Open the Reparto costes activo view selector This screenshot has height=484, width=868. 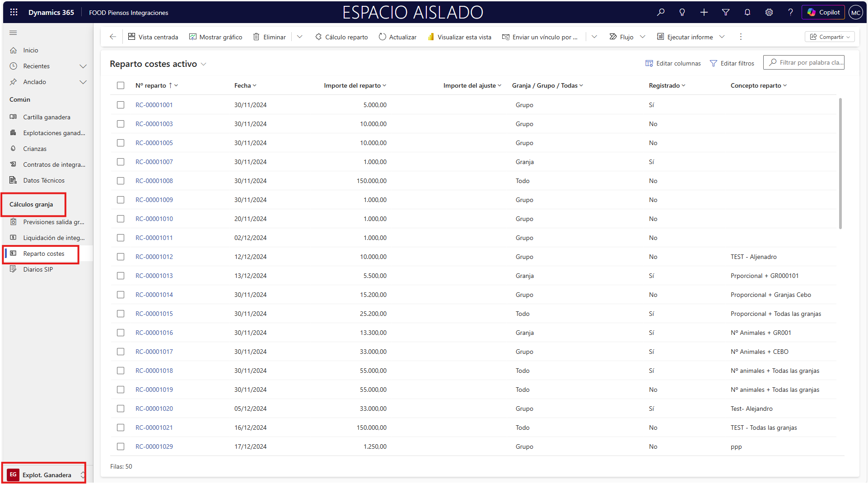pyautogui.click(x=204, y=64)
